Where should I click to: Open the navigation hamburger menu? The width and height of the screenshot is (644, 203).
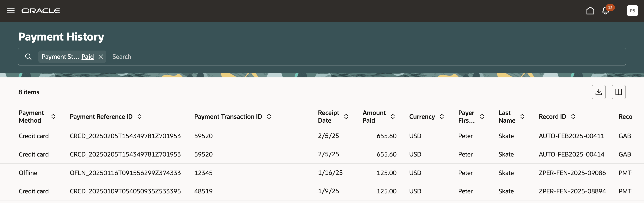click(x=11, y=10)
